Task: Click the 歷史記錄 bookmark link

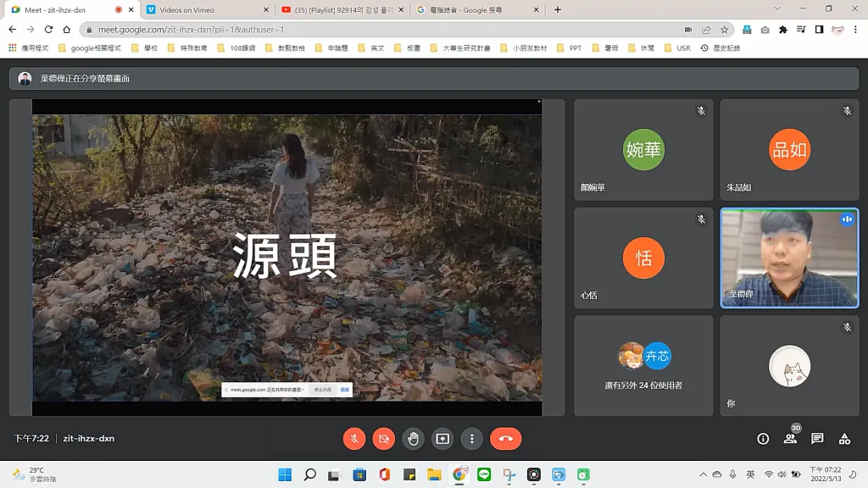Action: [720, 48]
